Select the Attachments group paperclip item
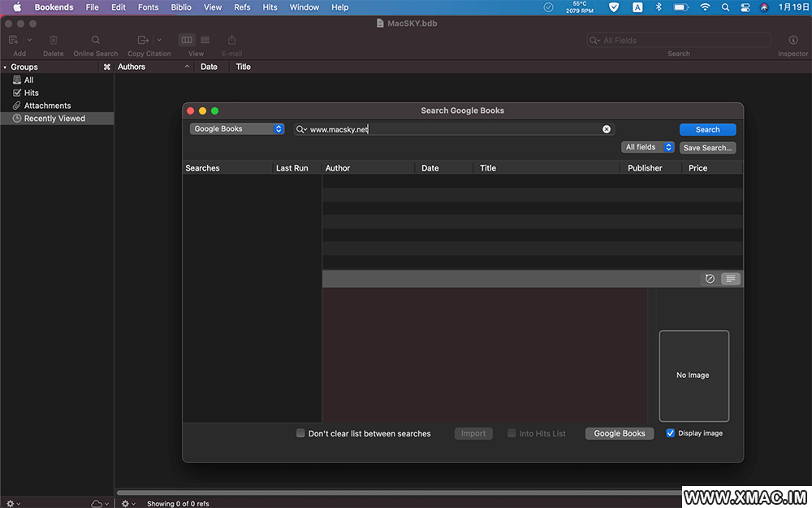This screenshot has height=508, width=812. click(47, 106)
